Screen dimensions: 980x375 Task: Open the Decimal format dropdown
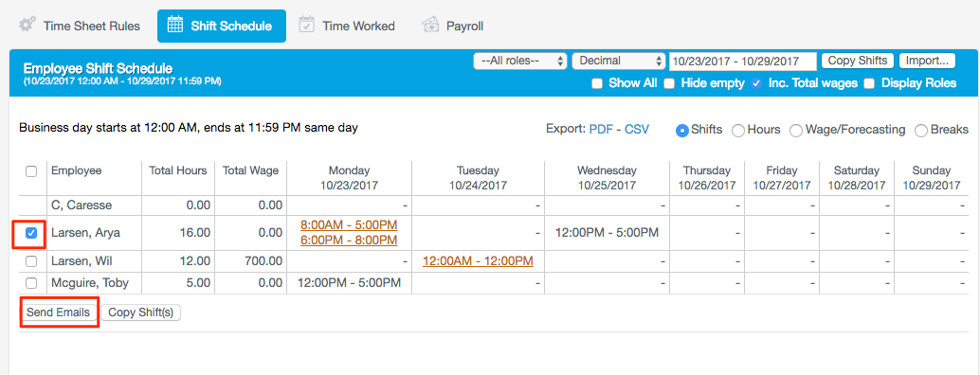click(619, 62)
